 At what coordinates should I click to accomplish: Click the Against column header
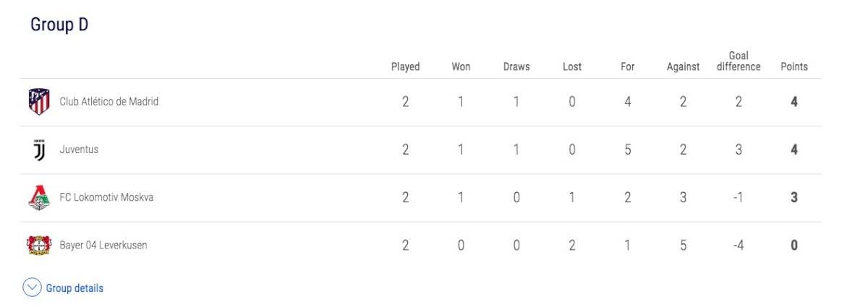(x=683, y=66)
